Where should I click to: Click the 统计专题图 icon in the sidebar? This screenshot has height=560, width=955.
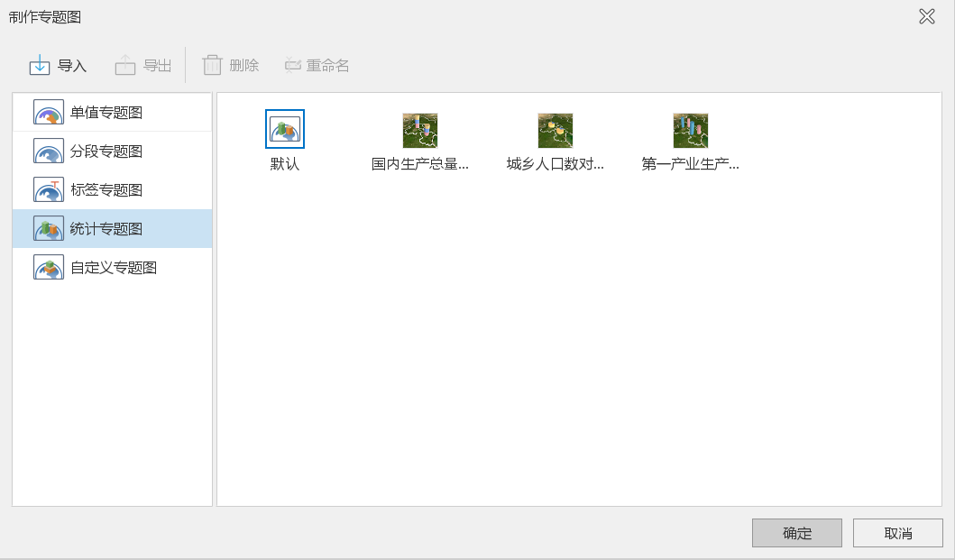49,229
